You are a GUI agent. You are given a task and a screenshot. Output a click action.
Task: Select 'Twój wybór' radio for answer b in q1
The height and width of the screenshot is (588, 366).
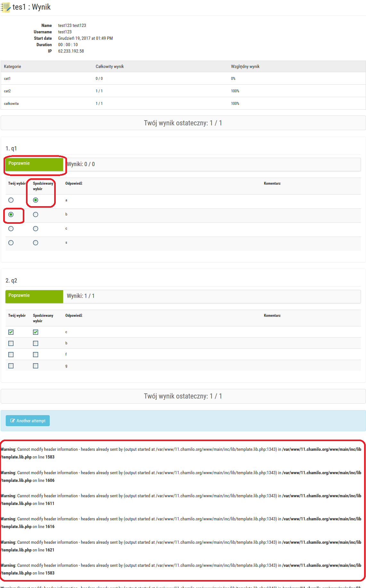(11, 214)
